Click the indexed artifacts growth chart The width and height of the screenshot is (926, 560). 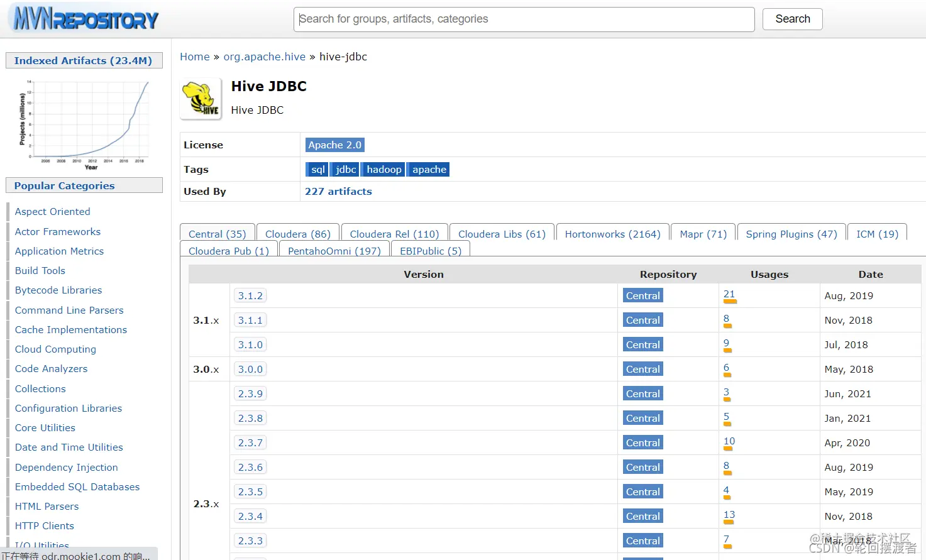click(84, 124)
